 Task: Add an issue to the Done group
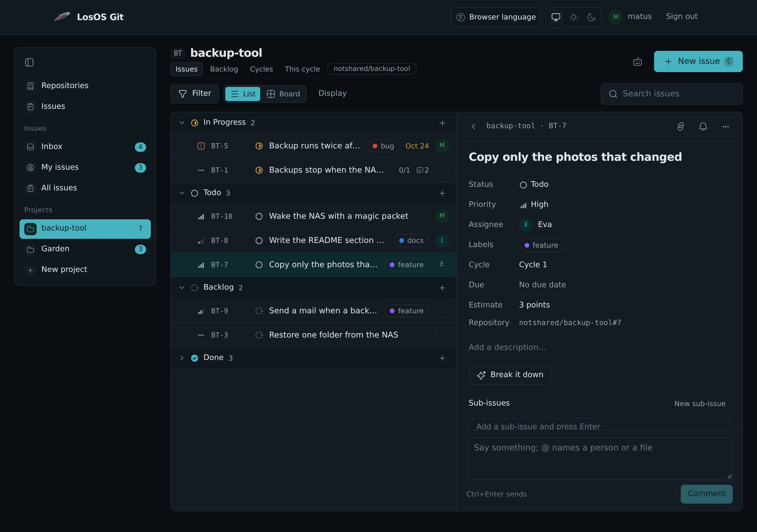[442, 358]
